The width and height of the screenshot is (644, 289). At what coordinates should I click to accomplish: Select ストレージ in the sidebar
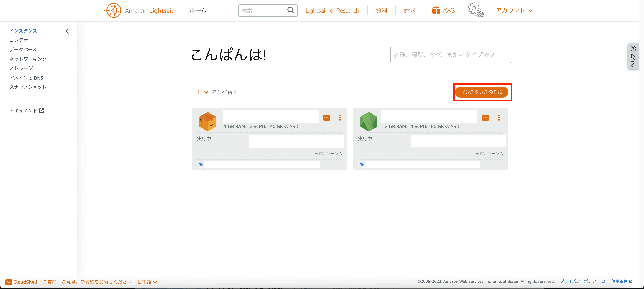coord(21,68)
